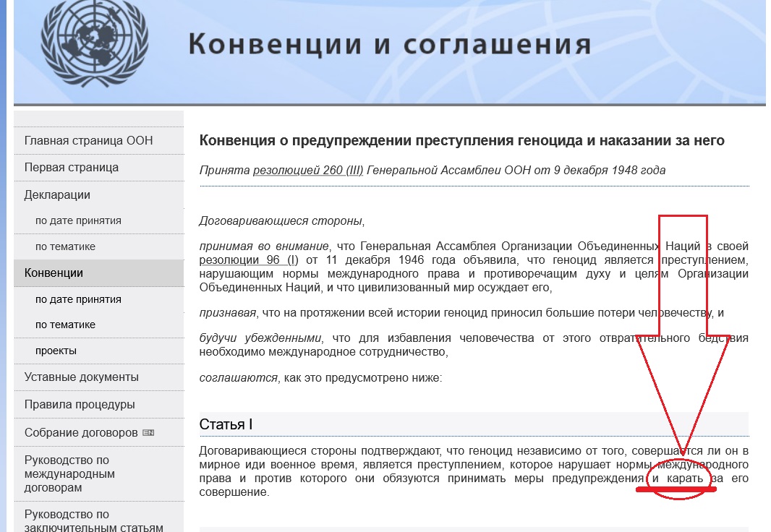Screen dimensions: 771x532
Task: Select по дате принятия under Декларации
Action: pyautogui.click(x=78, y=220)
